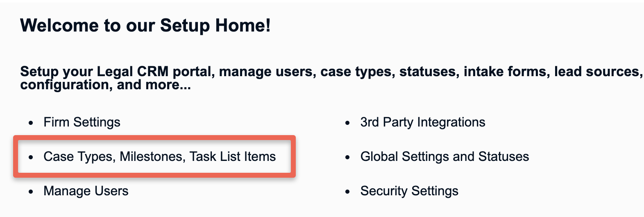Open the Security Settings link

[409, 191]
